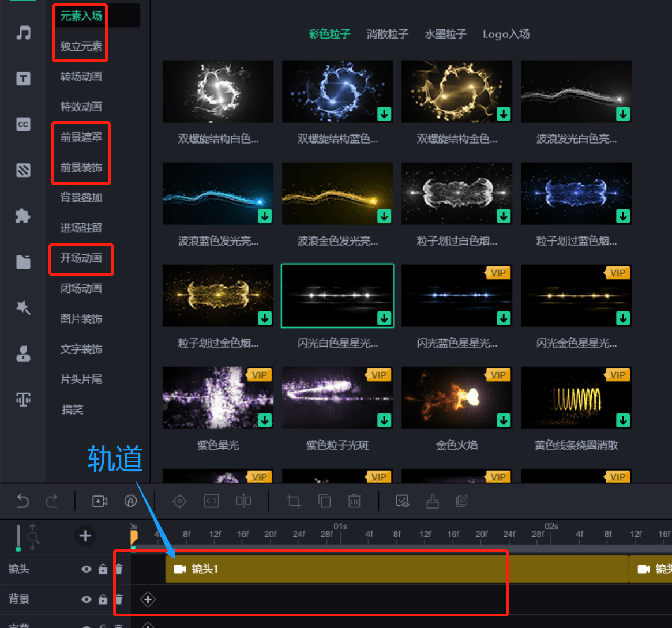Click the copy icon in timeline toolbar
This screenshot has height=628, width=672.
click(324, 501)
